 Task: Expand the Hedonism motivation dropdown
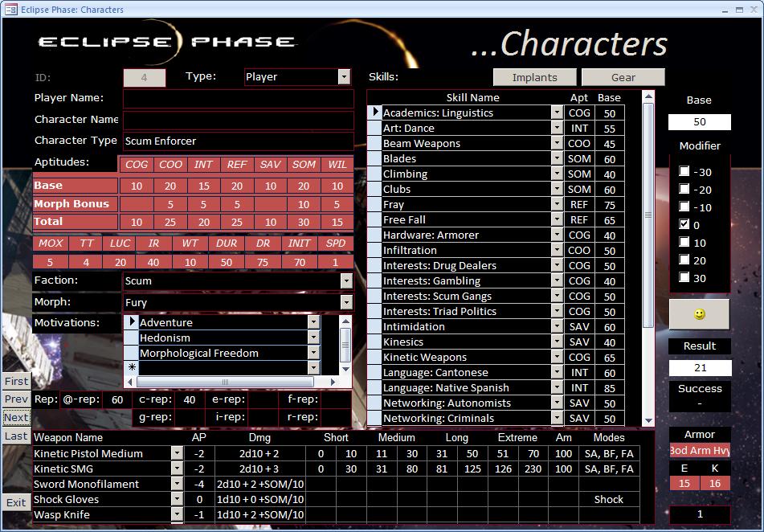pyautogui.click(x=314, y=338)
